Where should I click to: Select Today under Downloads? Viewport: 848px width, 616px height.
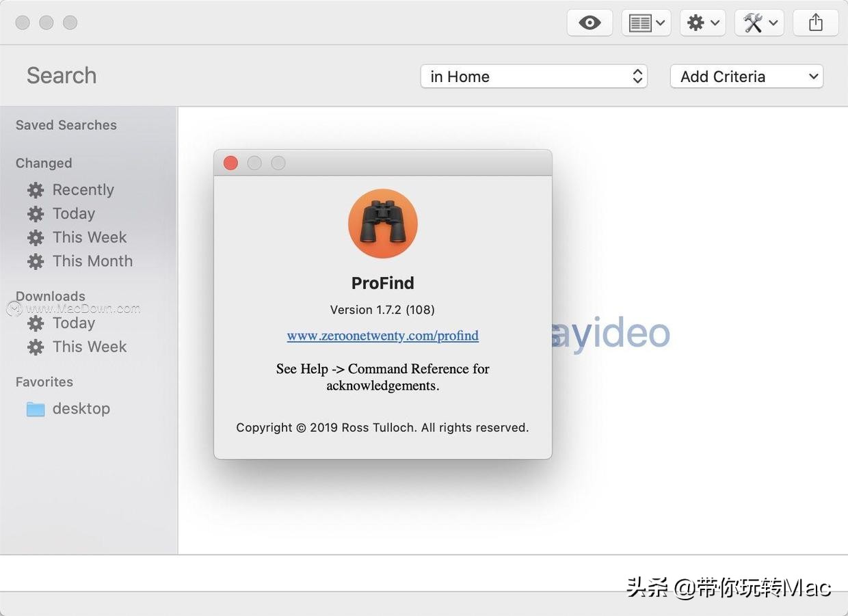pyautogui.click(x=73, y=323)
